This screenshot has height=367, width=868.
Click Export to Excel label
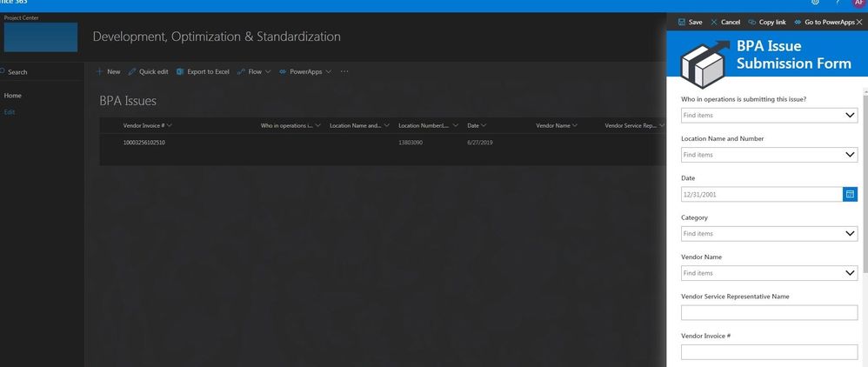(208, 71)
